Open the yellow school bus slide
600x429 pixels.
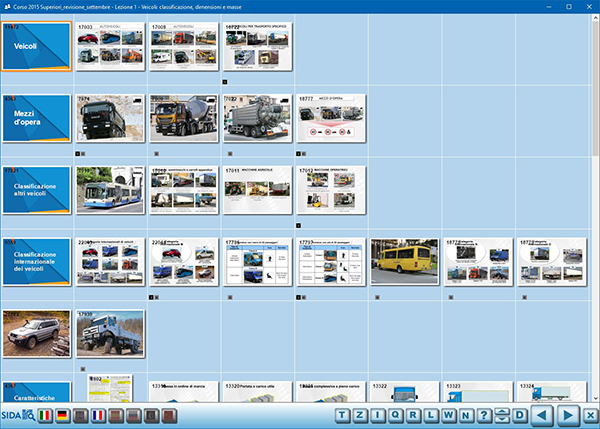(404, 262)
